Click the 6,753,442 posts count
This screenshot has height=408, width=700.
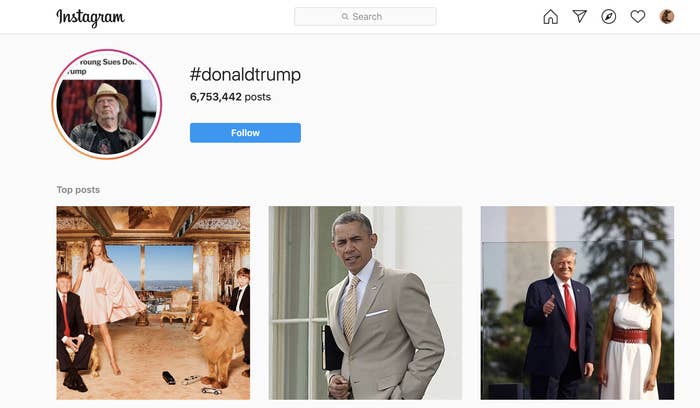pyautogui.click(x=230, y=97)
